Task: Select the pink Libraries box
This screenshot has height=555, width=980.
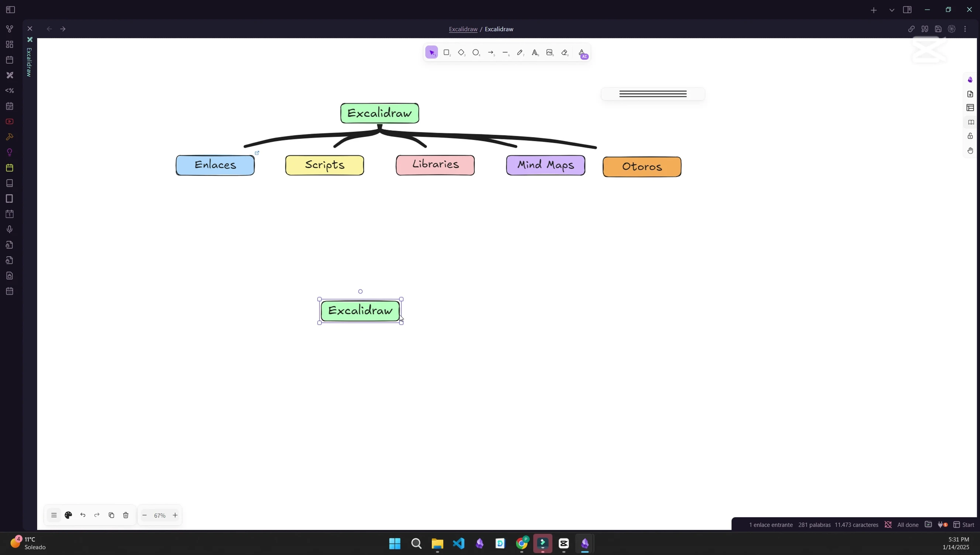Action: 435,165
